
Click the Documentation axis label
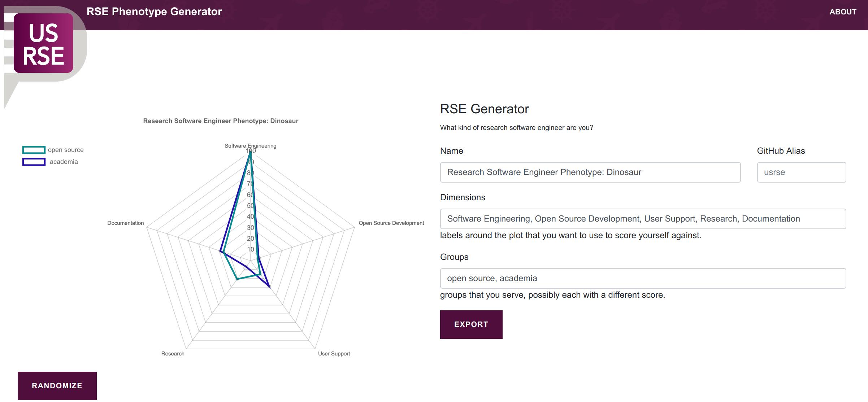(126, 223)
